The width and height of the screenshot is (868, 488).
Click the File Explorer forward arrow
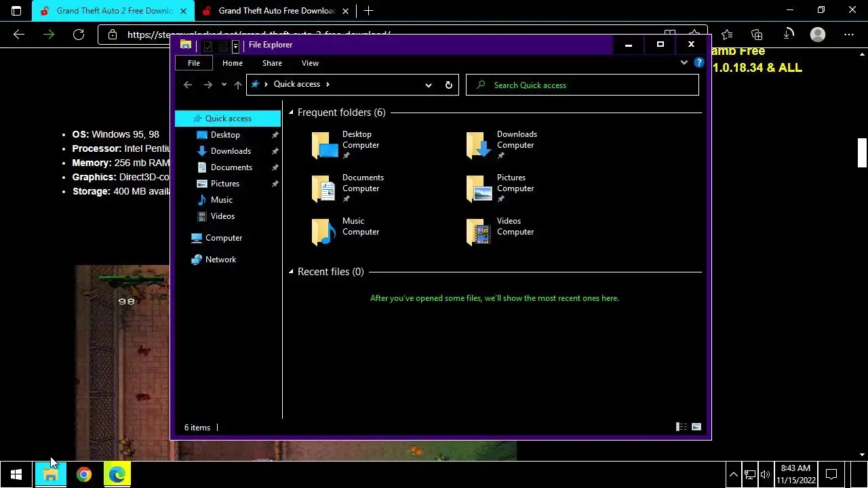tap(208, 85)
